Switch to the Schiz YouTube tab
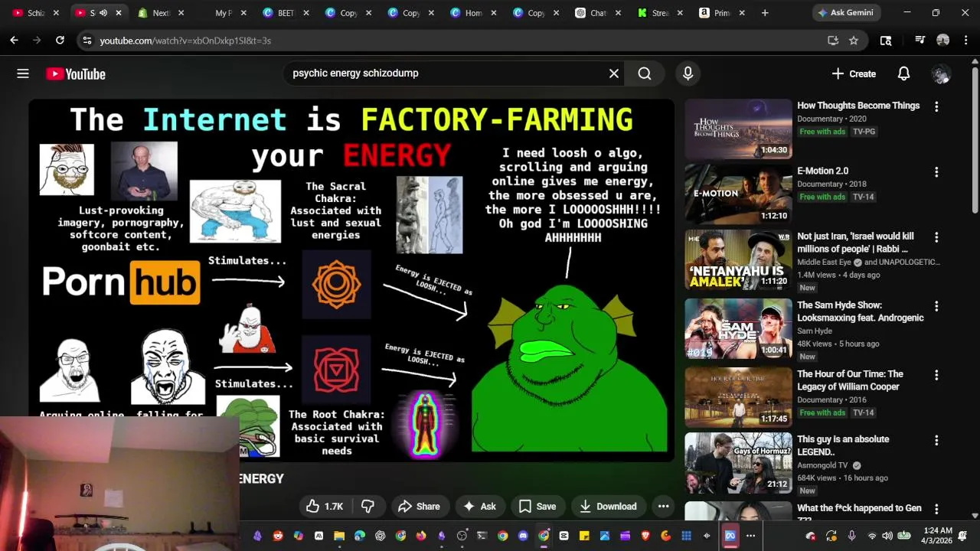The height and width of the screenshot is (551, 980). point(34,13)
